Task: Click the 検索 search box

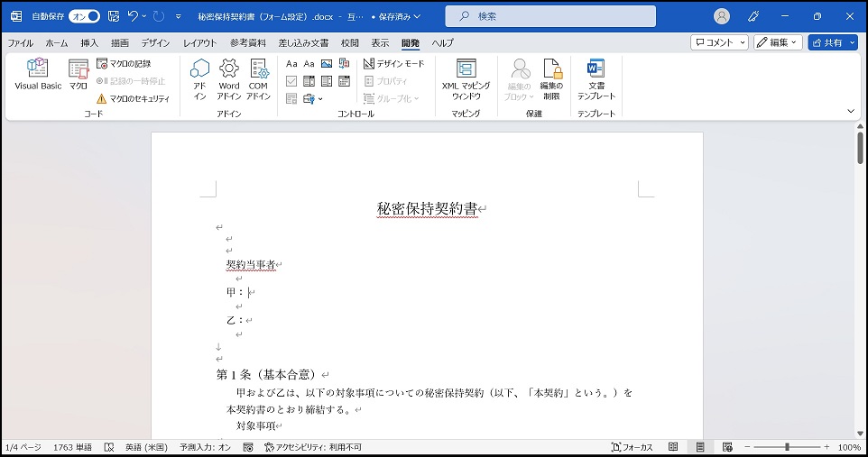Action: point(550,16)
